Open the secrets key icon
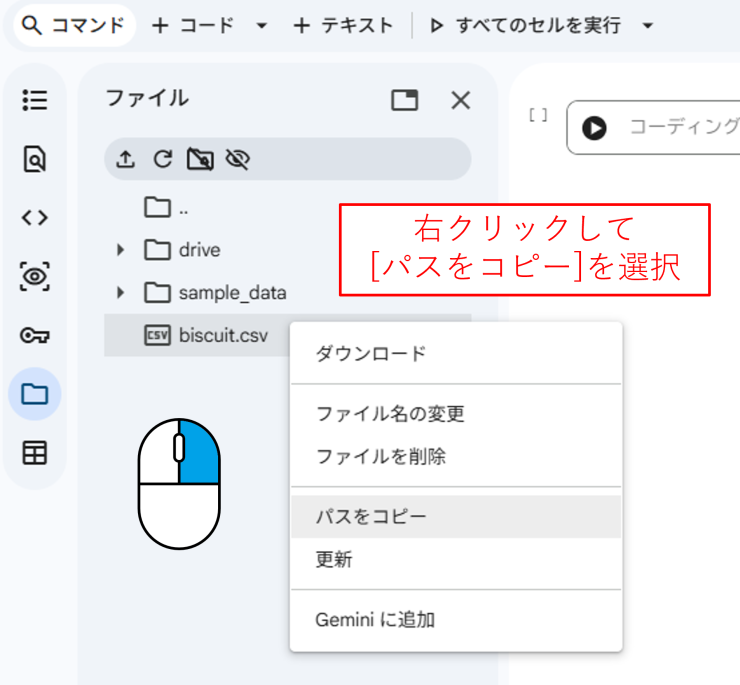This screenshot has height=685, width=740. pos(35,335)
